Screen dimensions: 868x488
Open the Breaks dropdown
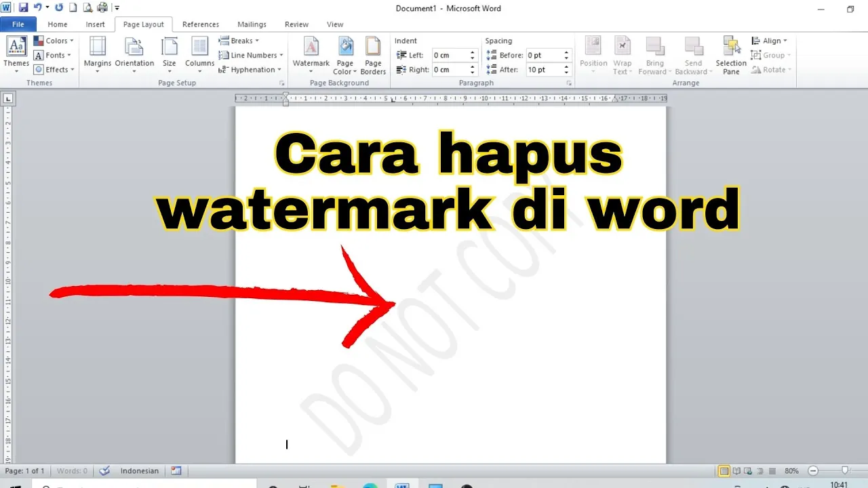239,41
